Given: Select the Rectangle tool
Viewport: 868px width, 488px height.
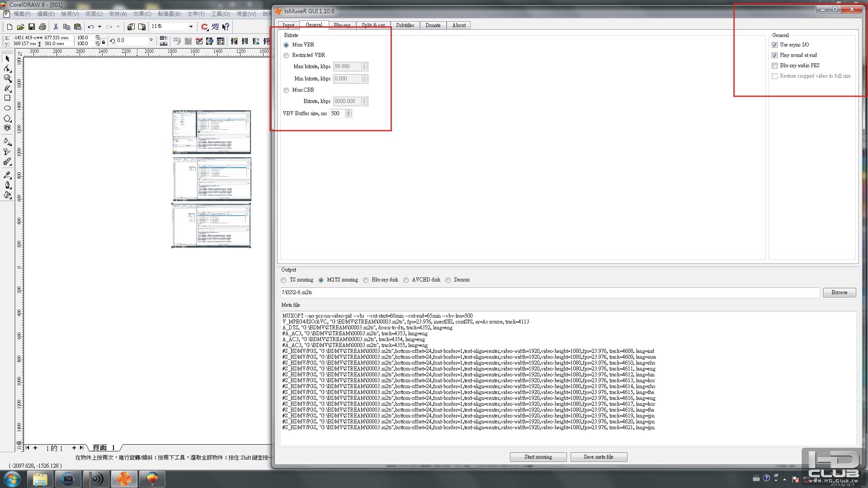Looking at the screenshot, I should [x=7, y=98].
